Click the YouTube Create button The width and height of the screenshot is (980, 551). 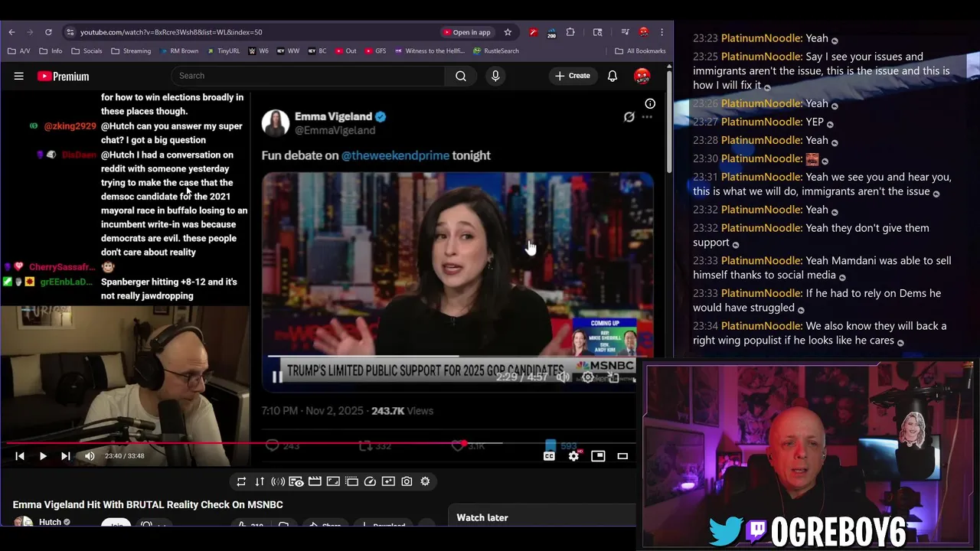point(573,76)
